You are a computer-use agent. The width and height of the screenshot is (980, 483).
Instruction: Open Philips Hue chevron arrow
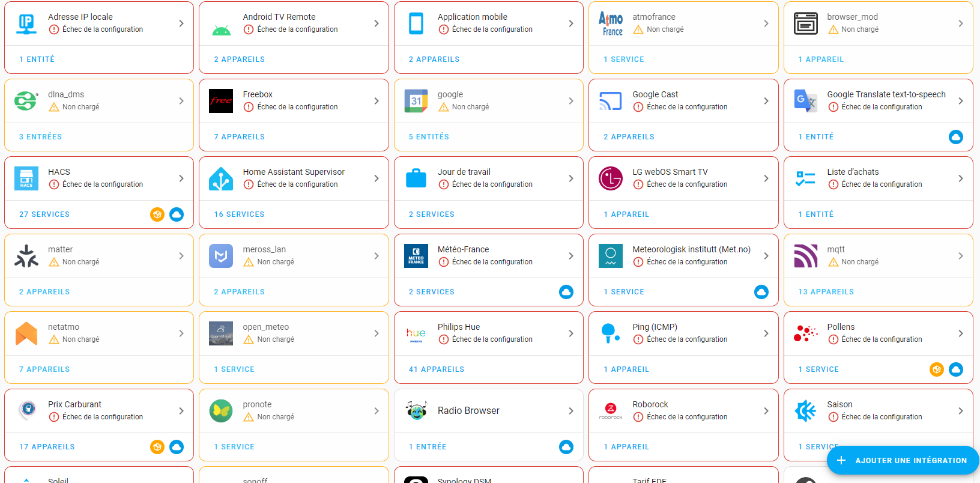[571, 333]
